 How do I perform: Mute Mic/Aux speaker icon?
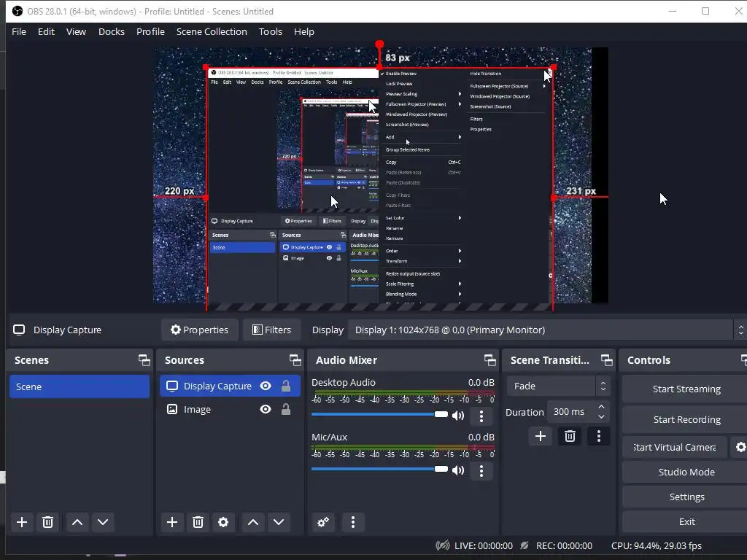pyautogui.click(x=458, y=470)
